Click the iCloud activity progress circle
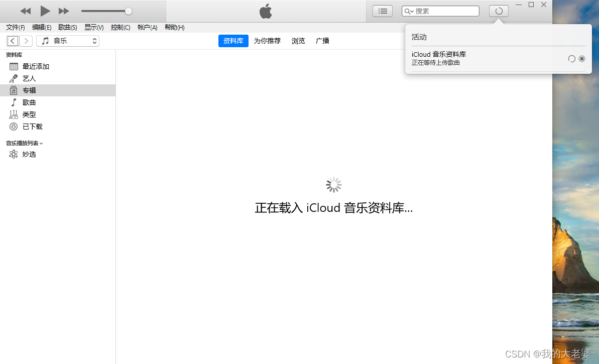The image size is (599, 364). coord(571,58)
